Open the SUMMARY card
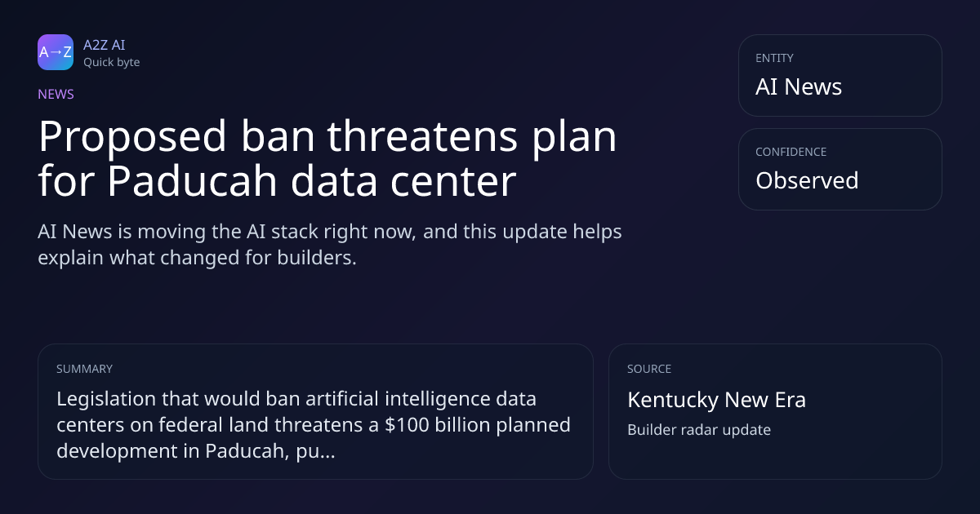Image resolution: width=980 pixels, height=514 pixels. click(x=315, y=411)
